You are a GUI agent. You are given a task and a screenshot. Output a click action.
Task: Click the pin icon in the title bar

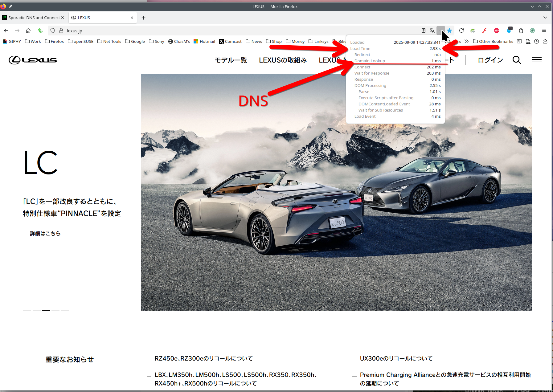click(x=10, y=6)
